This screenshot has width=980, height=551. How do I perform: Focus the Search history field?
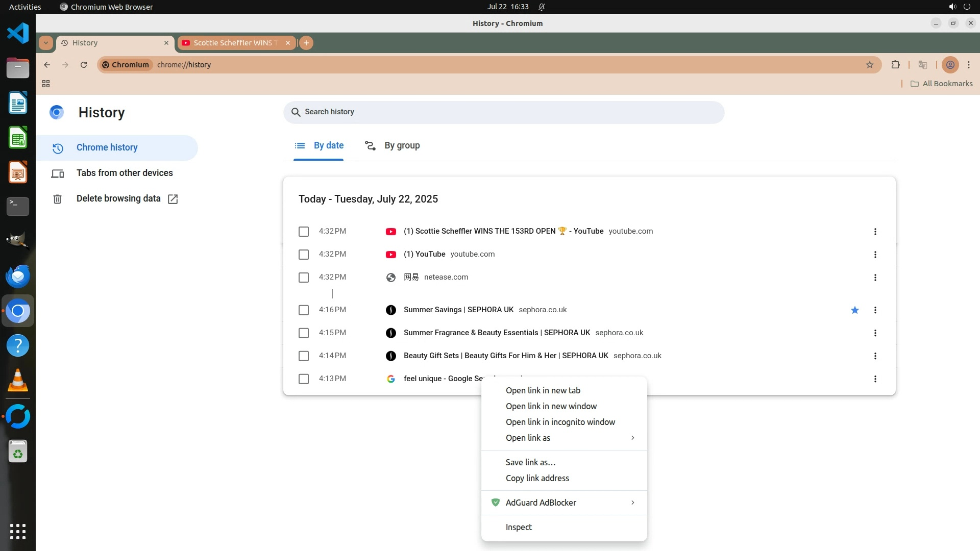point(503,112)
